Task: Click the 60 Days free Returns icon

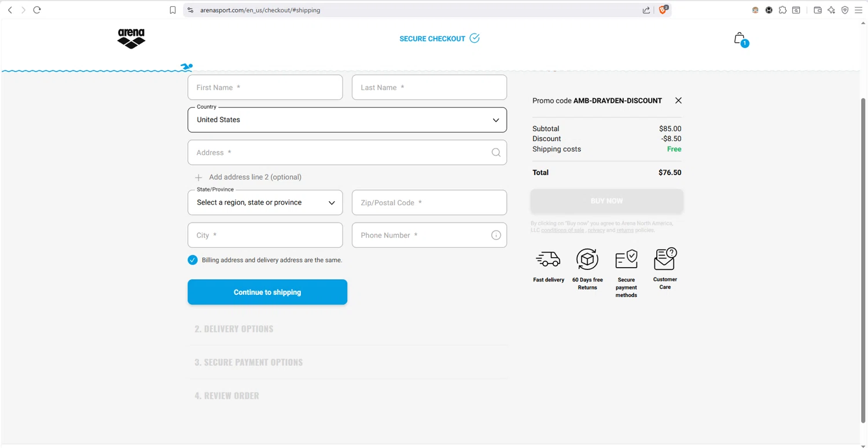Action: 587,260
